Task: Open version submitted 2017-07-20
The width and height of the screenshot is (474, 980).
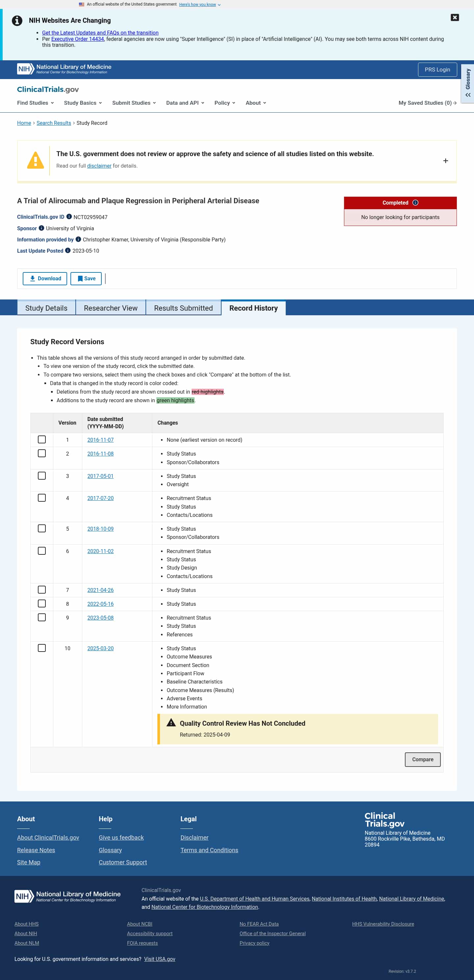Action: pyautogui.click(x=100, y=498)
